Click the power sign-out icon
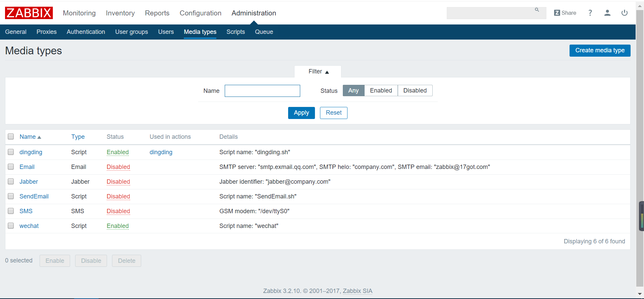The image size is (644, 299). pyautogui.click(x=624, y=13)
